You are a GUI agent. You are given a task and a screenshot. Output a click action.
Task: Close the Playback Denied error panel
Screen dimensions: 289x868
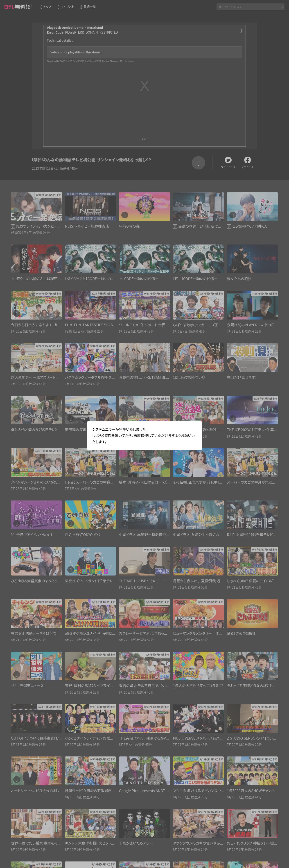pos(241,30)
